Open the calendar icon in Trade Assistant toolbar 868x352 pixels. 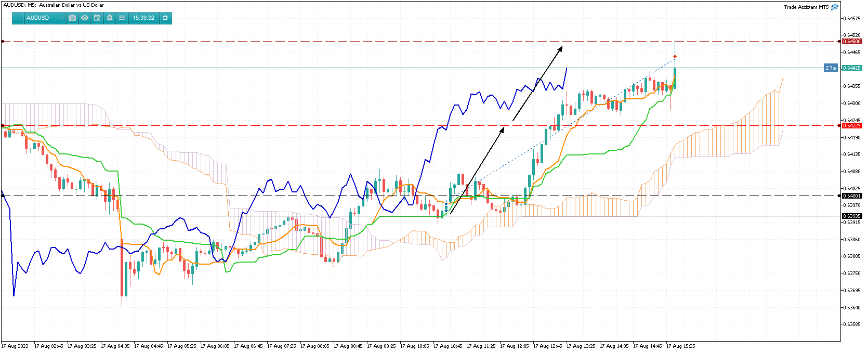click(97, 18)
